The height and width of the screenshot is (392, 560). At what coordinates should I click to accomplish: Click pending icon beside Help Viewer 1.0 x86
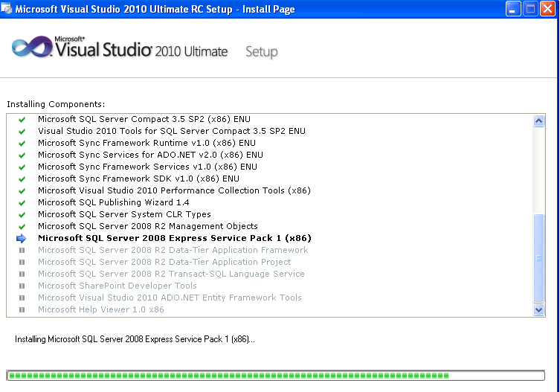(22, 310)
